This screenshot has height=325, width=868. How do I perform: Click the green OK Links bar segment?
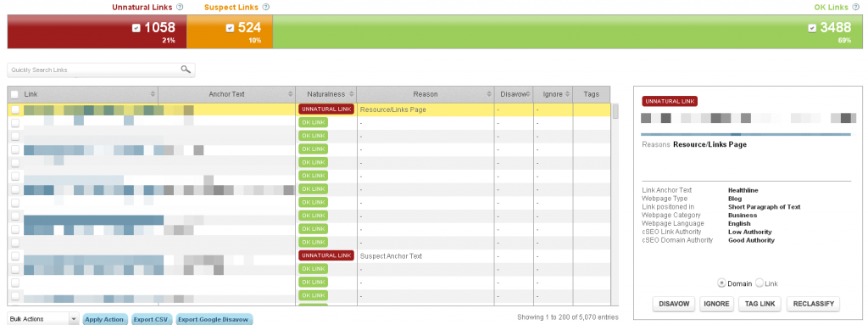coord(567,31)
